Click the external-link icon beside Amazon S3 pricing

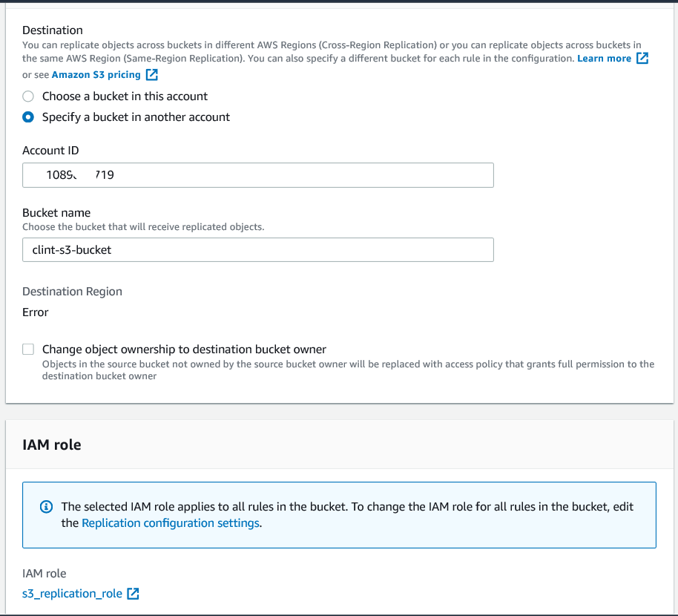click(151, 75)
